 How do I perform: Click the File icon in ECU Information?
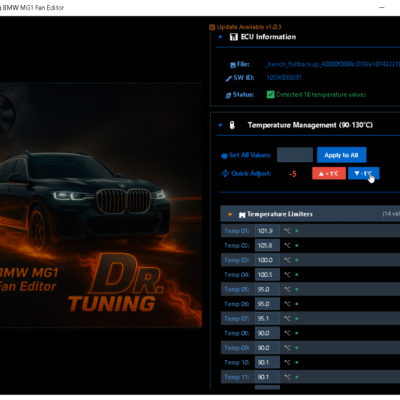233,65
